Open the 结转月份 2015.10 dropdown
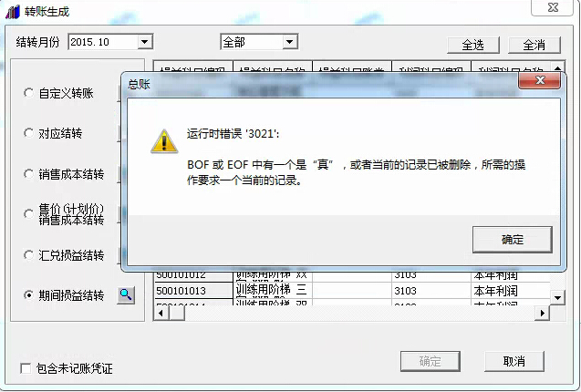 (144, 42)
